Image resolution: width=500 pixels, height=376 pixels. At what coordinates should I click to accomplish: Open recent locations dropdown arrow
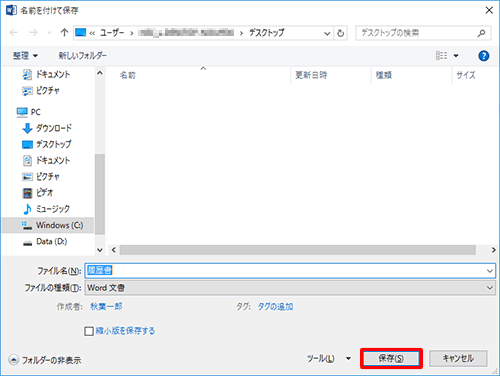click(x=49, y=33)
